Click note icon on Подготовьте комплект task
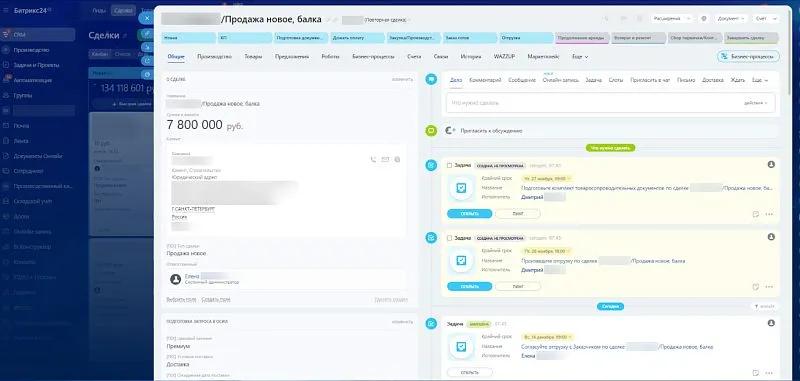Viewport: 800px width, 381px height. point(756,214)
